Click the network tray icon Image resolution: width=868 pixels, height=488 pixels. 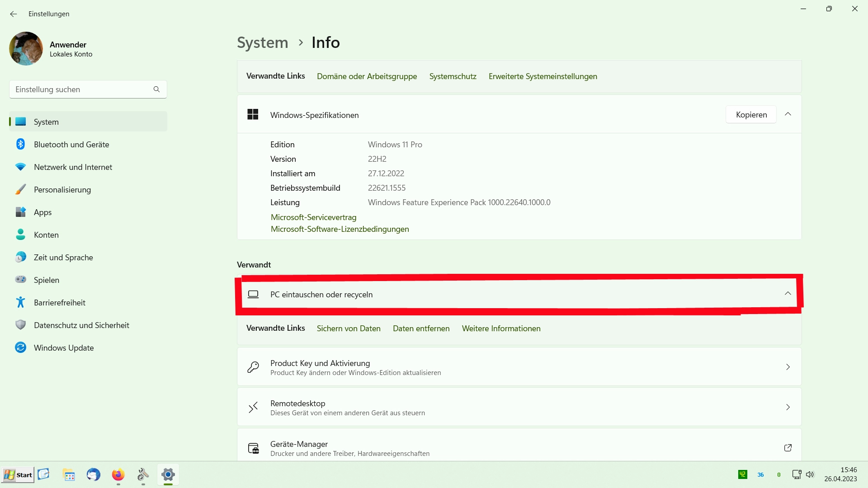tap(797, 474)
